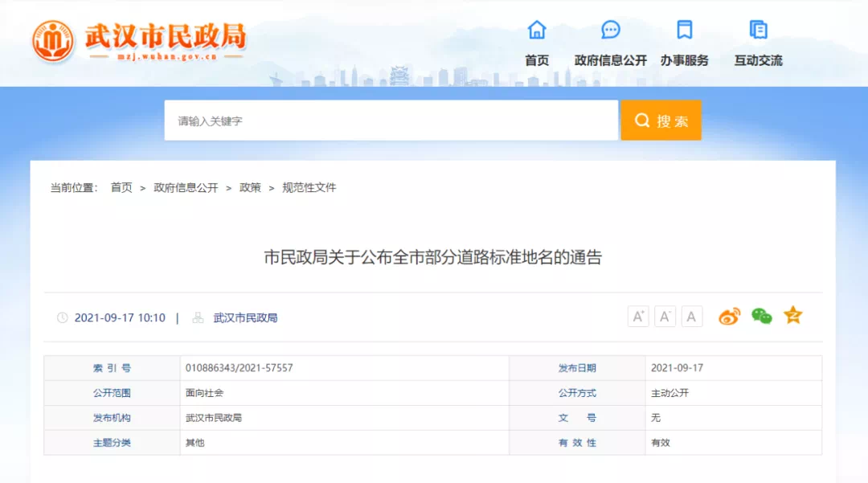
Task: Click 政策 in the breadcrumb path
Action: pyautogui.click(x=250, y=187)
